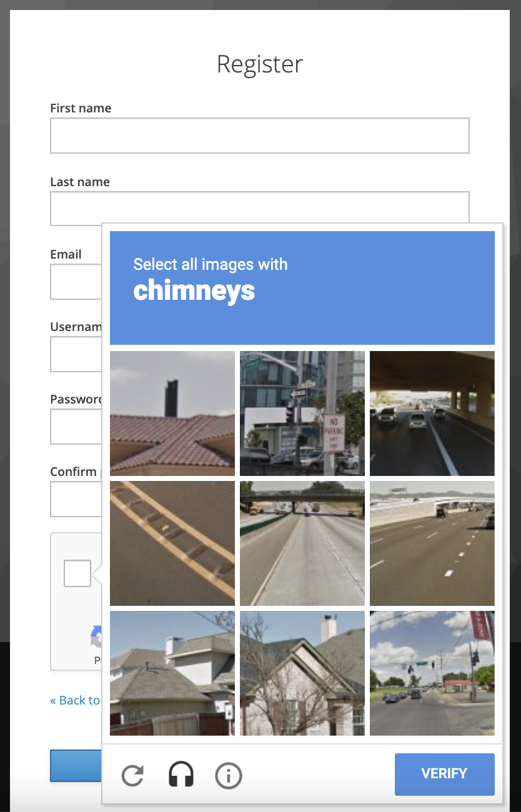
Task: Select the gray roofed house tile
Action: point(172,673)
